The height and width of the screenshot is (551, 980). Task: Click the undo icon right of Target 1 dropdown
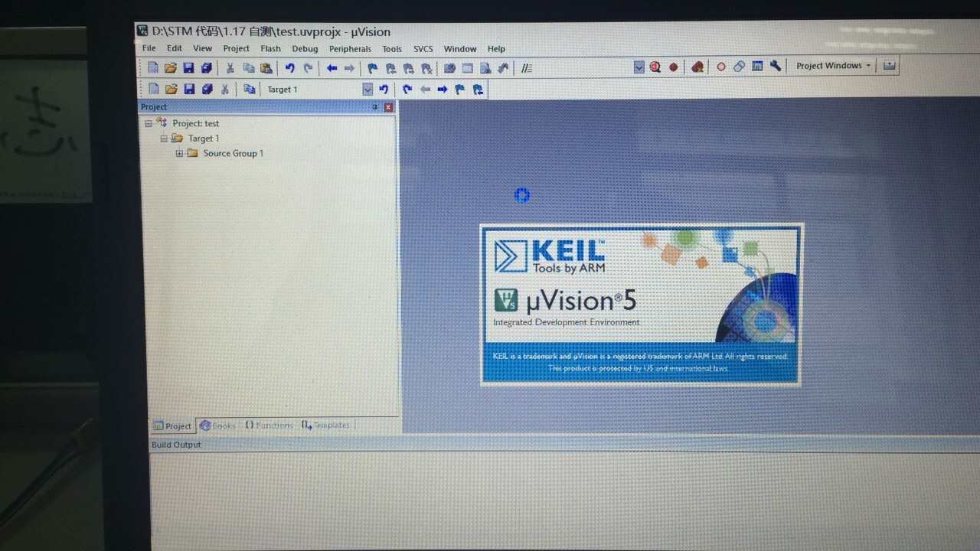384,90
